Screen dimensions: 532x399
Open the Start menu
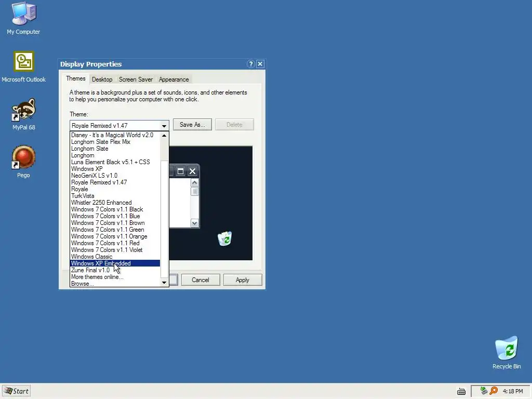coord(16,391)
